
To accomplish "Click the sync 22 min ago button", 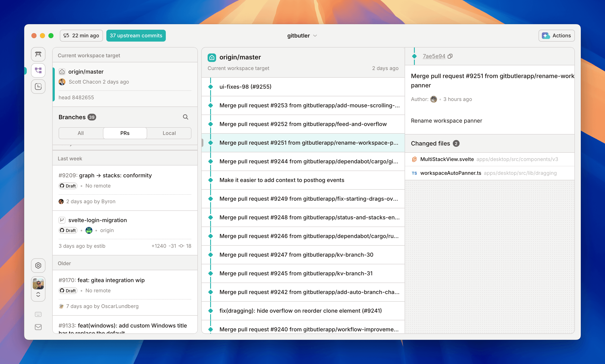I will coord(81,36).
